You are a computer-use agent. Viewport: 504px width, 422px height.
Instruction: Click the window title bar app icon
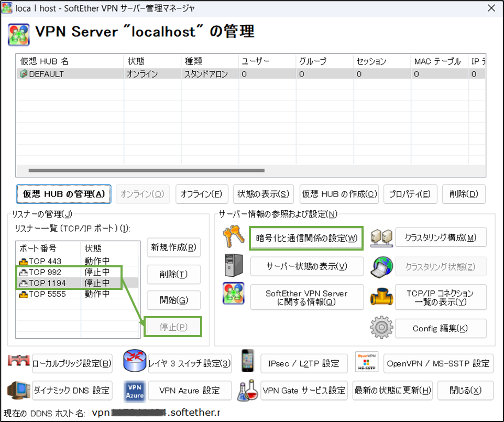[x=7, y=8]
